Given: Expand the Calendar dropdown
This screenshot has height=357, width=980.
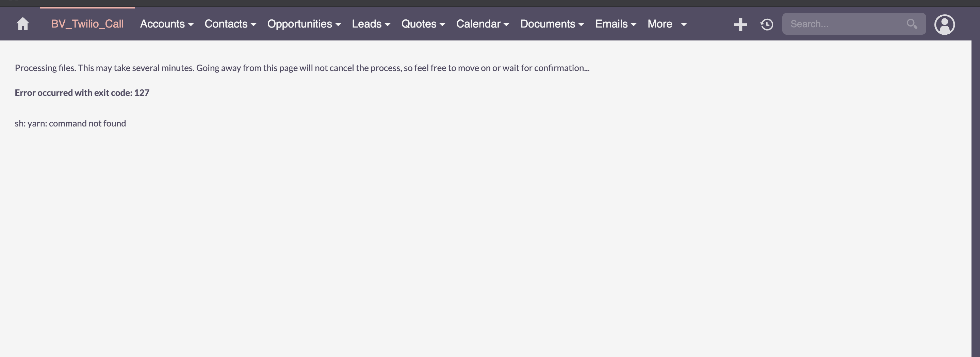Looking at the screenshot, I should tap(483, 23).
